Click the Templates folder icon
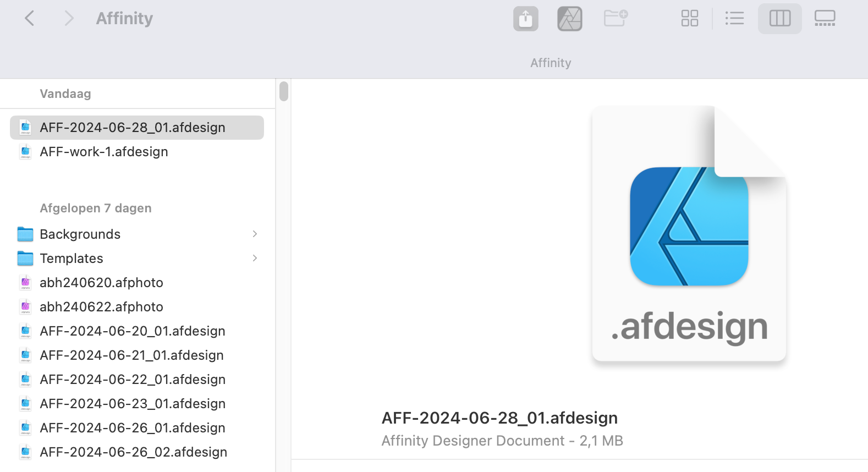This screenshot has width=868, height=472. click(x=25, y=259)
